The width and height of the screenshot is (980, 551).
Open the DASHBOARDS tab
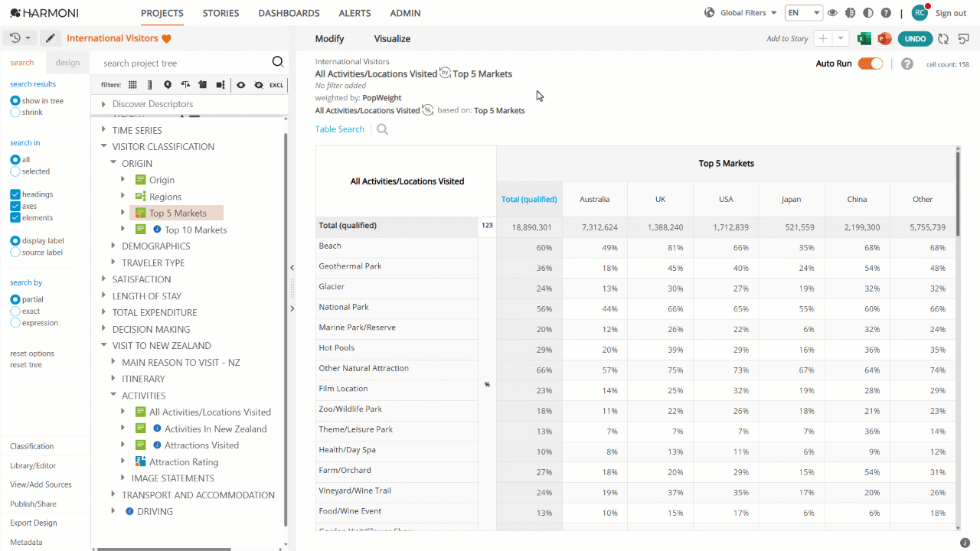pyautogui.click(x=289, y=13)
